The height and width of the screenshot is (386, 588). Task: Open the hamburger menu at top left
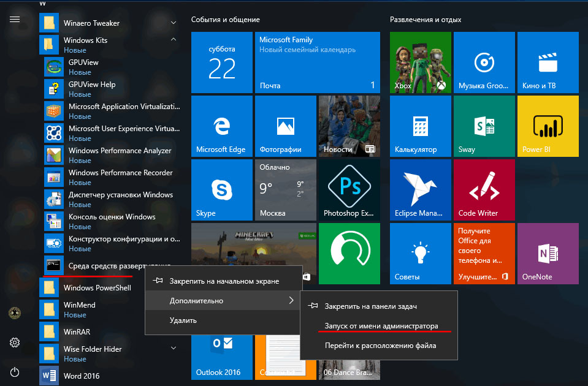point(15,19)
